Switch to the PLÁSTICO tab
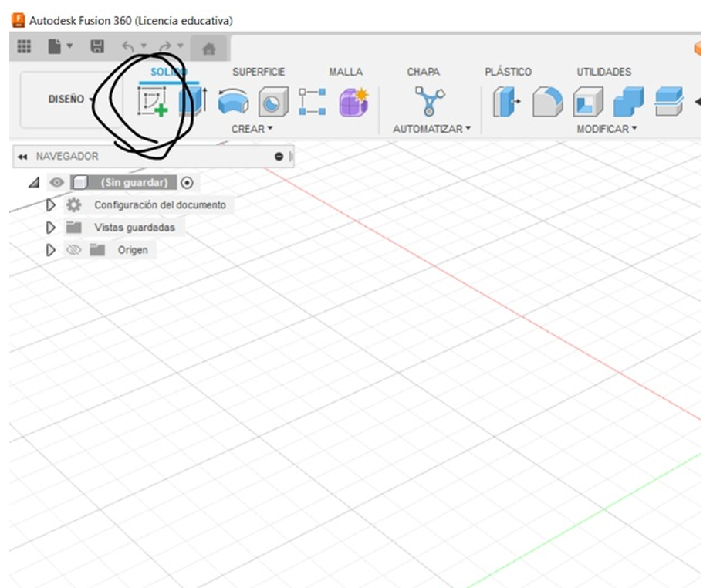The image size is (703, 588). tap(508, 72)
